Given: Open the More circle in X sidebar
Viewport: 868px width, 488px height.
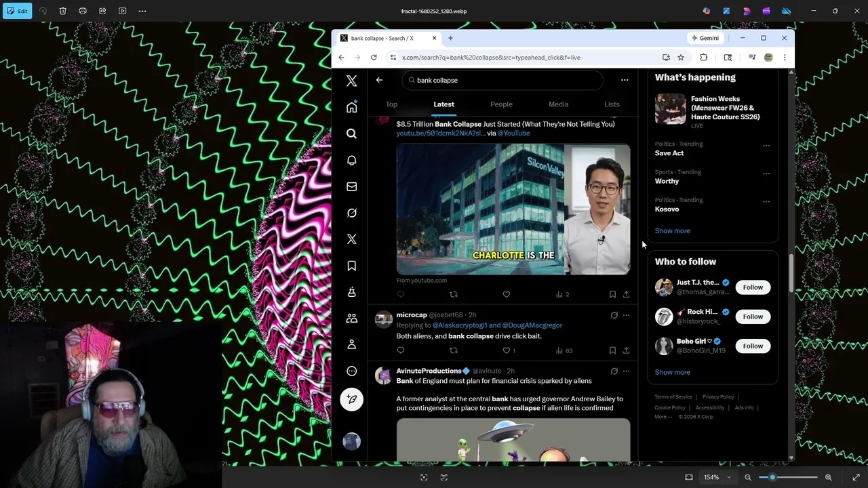Looking at the screenshot, I should point(351,371).
